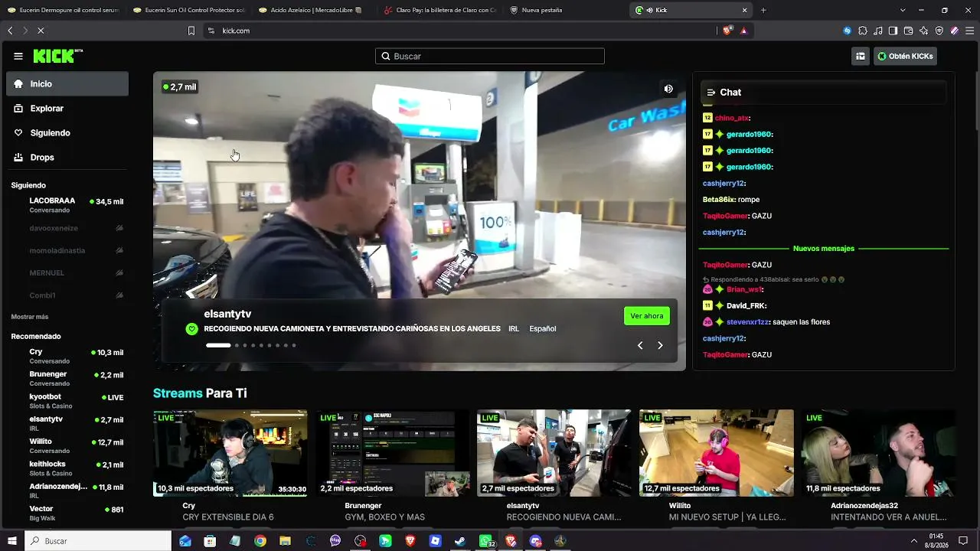Expand followed channels with Mostrar más
The image size is (980, 551).
coord(30,317)
